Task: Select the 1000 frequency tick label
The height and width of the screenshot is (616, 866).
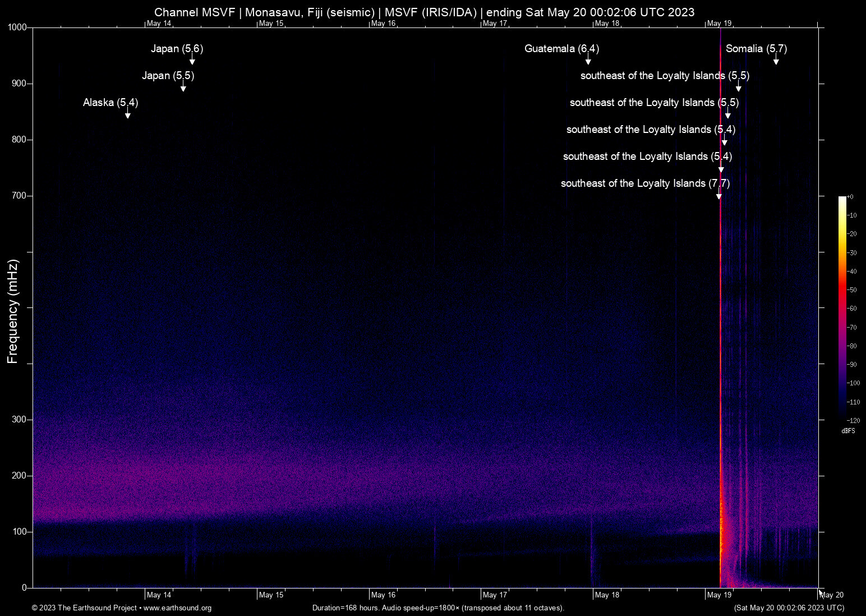Action: tap(17, 27)
